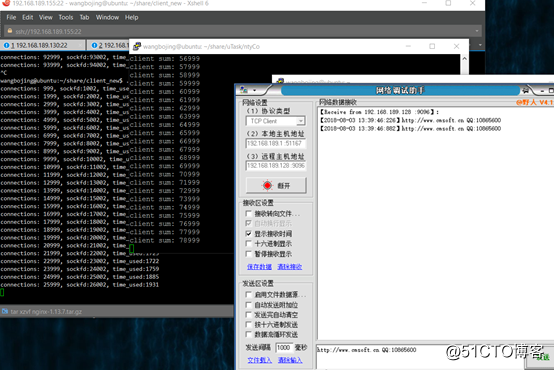Image resolution: width=554 pixels, height=370 pixels.
Task: Open the Tab menu in Xshell
Action: coord(84,17)
